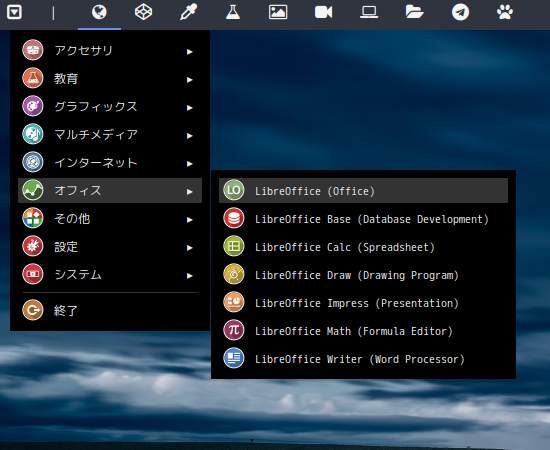This screenshot has width=550, height=450.
Task: Open the 設定 menu entry
Action: pos(110,247)
